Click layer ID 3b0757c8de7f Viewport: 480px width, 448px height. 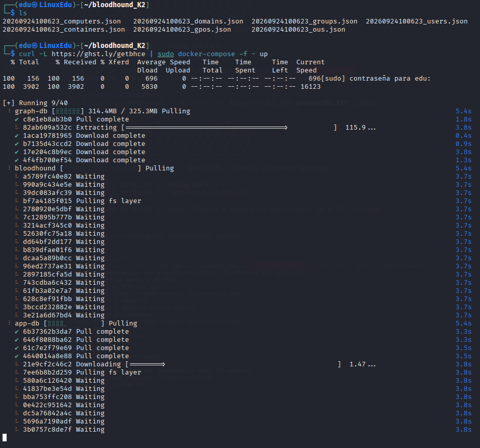click(x=47, y=430)
